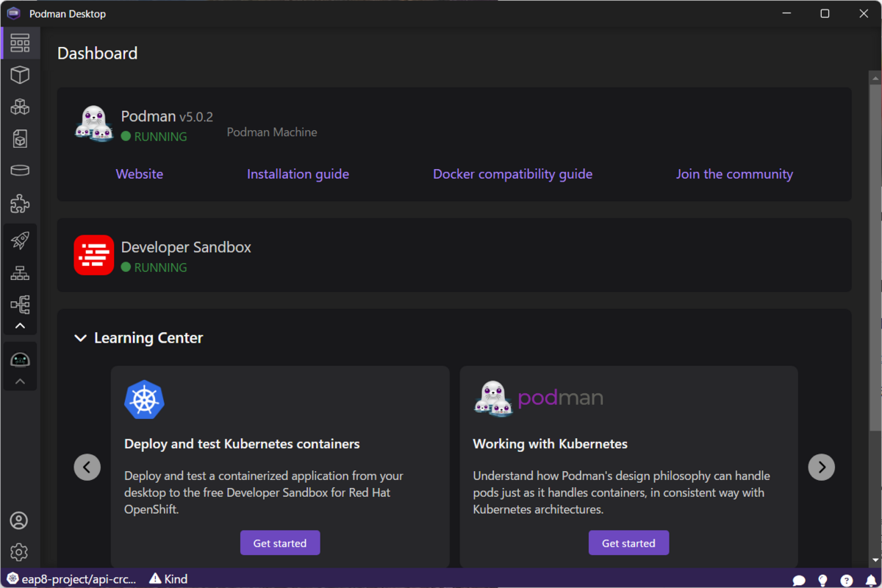882x588 pixels.
Task: Collapse the Kubernetes sidebar group with the white chevron
Action: 20,326
